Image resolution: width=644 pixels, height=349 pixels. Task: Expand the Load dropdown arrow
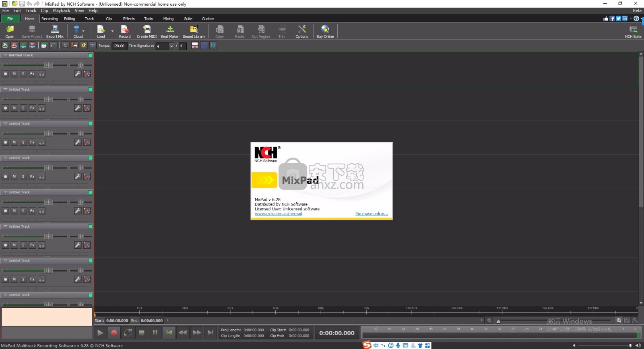112,31
